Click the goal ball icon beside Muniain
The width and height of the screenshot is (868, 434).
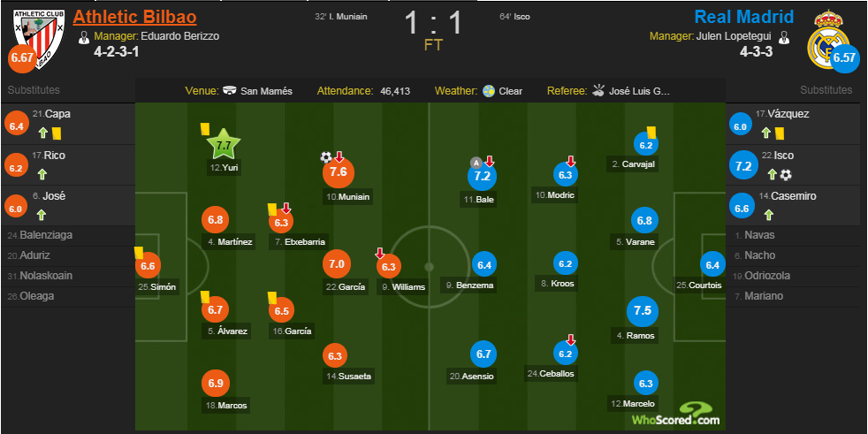(325, 157)
